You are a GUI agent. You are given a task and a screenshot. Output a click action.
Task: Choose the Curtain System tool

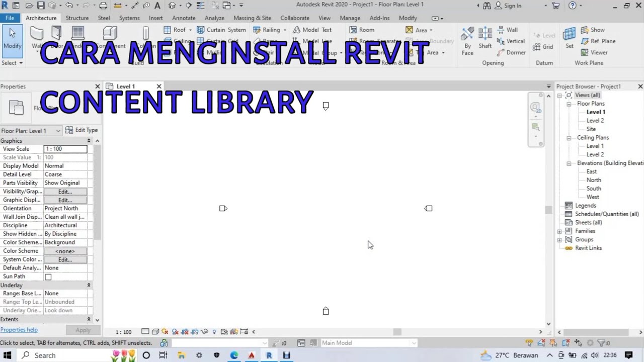(221, 30)
